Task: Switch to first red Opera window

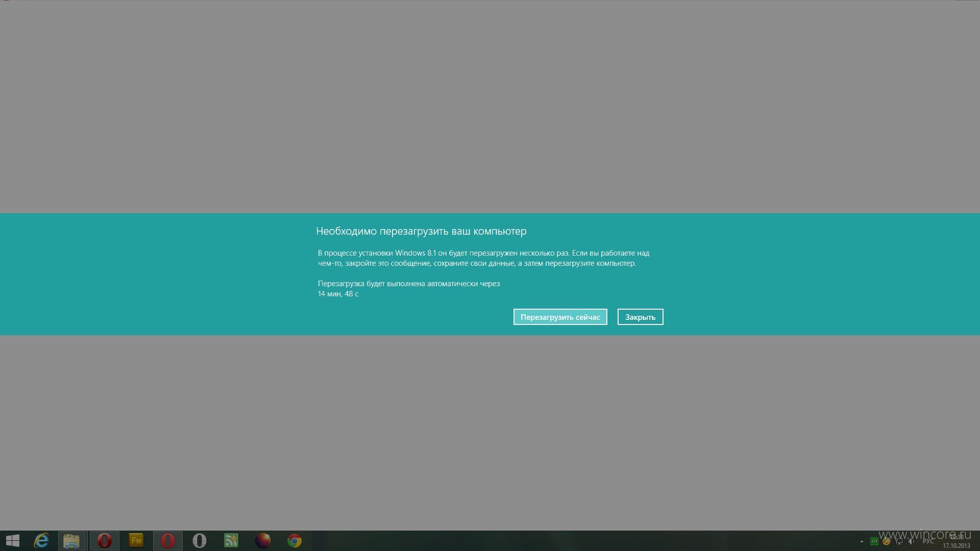Action: (105, 541)
